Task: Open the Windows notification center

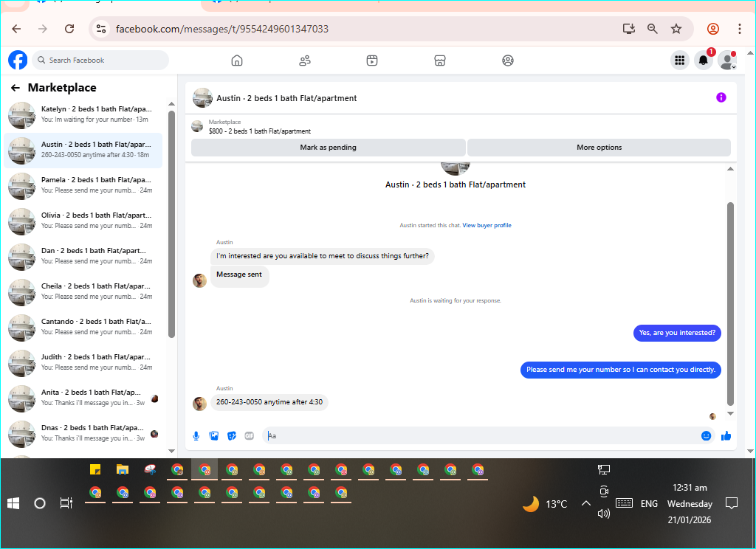Action: [x=732, y=504]
